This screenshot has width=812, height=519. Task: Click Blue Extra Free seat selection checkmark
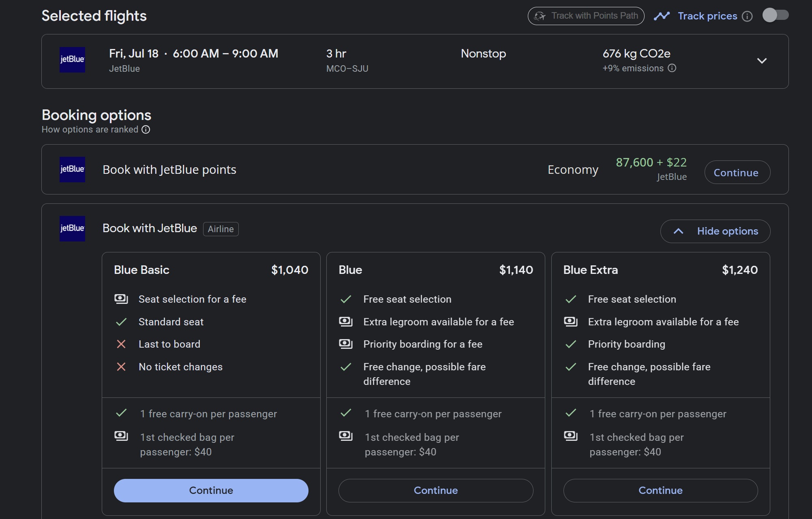571,299
